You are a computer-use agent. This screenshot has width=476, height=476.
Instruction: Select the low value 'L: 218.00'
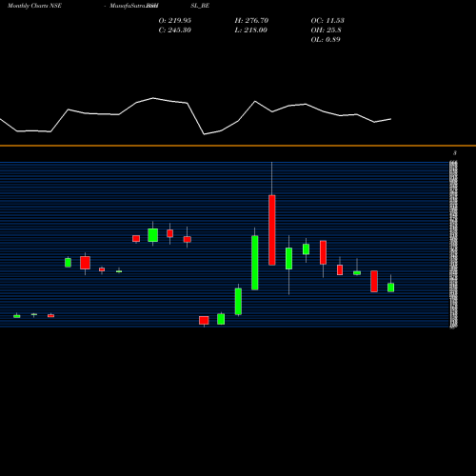251,30
